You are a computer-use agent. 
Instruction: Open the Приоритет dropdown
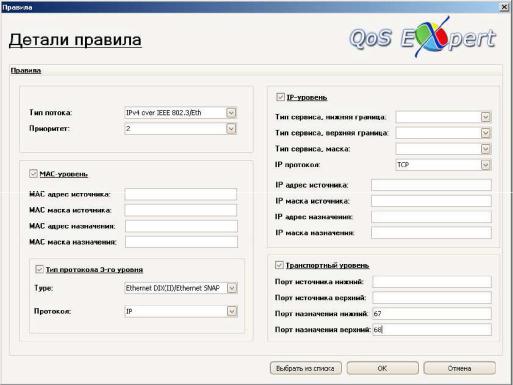point(231,129)
